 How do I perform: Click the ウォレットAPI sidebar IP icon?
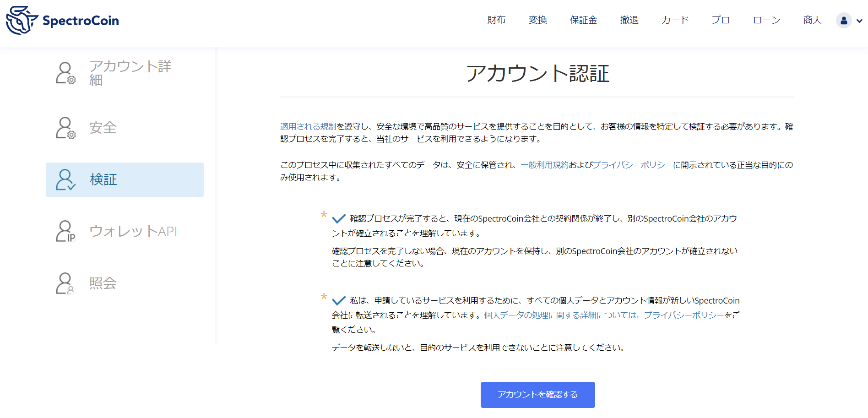pyautogui.click(x=65, y=231)
